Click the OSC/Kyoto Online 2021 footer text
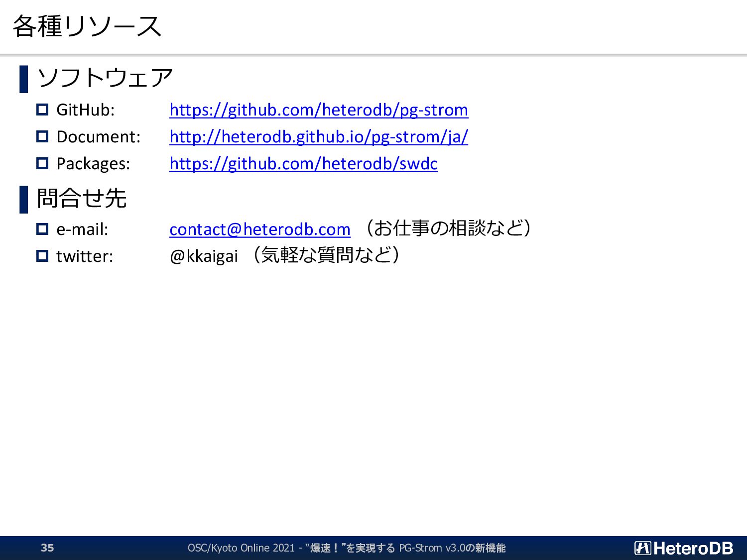747x560 pixels. (x=347, y=548)
